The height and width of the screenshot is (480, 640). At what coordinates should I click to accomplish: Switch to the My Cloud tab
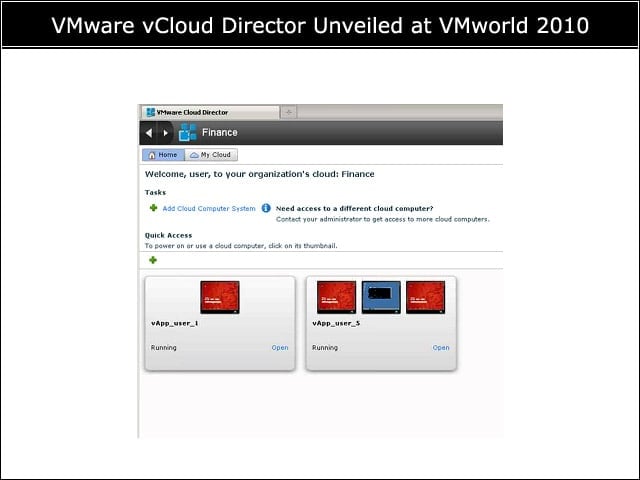(211, 155)
